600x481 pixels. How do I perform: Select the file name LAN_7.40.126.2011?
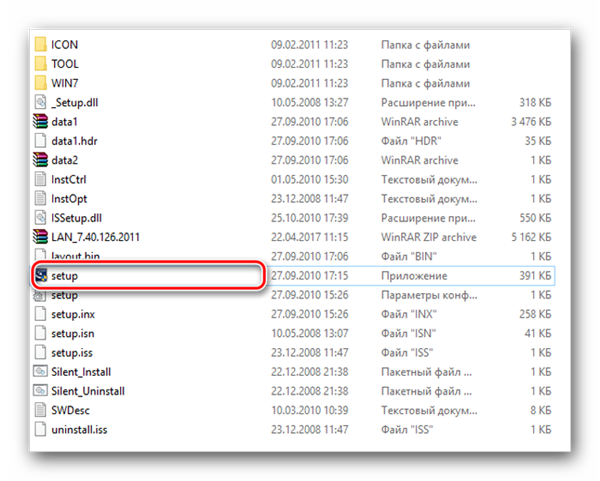tap(95, 237)
